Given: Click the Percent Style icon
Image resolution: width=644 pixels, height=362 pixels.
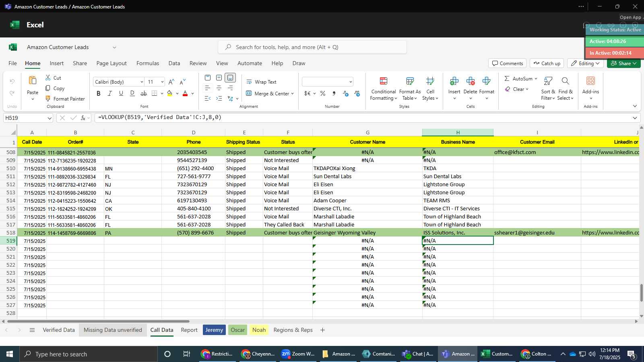Looking at the screenshot, I should (323, 93).
